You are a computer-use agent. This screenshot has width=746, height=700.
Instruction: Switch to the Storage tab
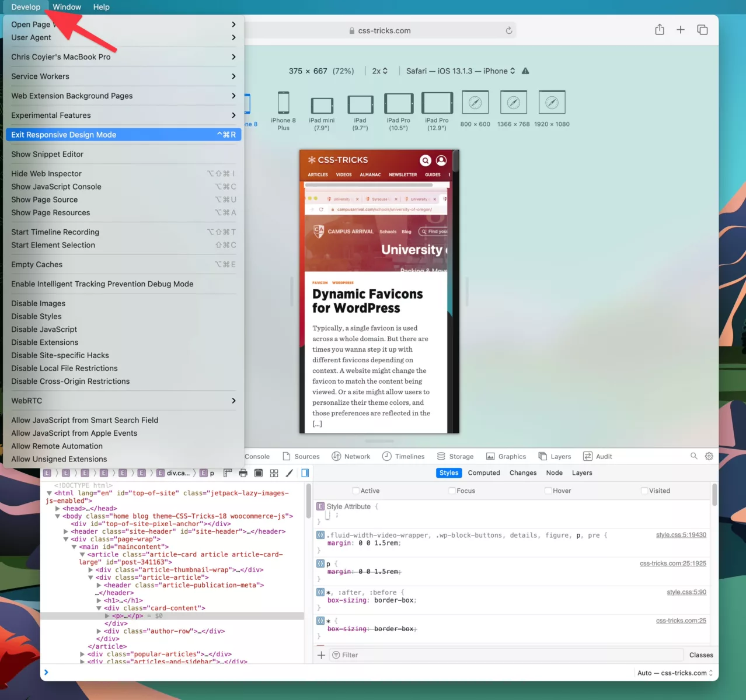tap(455, 456)
